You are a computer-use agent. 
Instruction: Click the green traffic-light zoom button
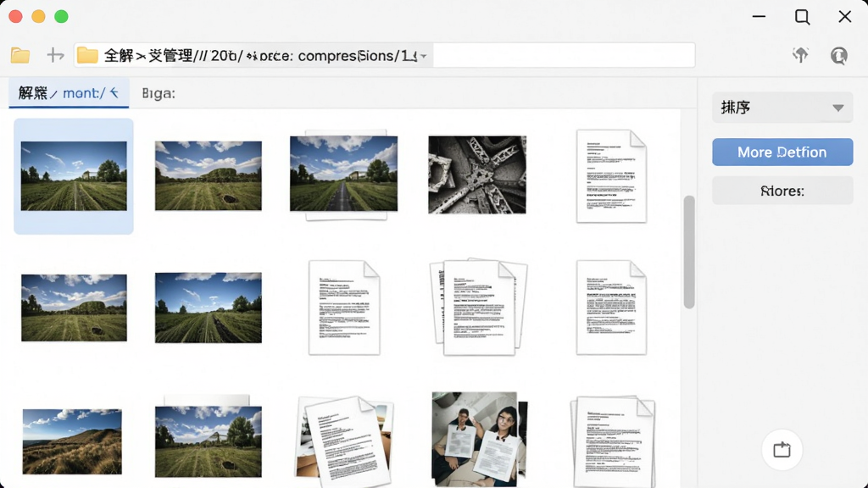[61, 17]
